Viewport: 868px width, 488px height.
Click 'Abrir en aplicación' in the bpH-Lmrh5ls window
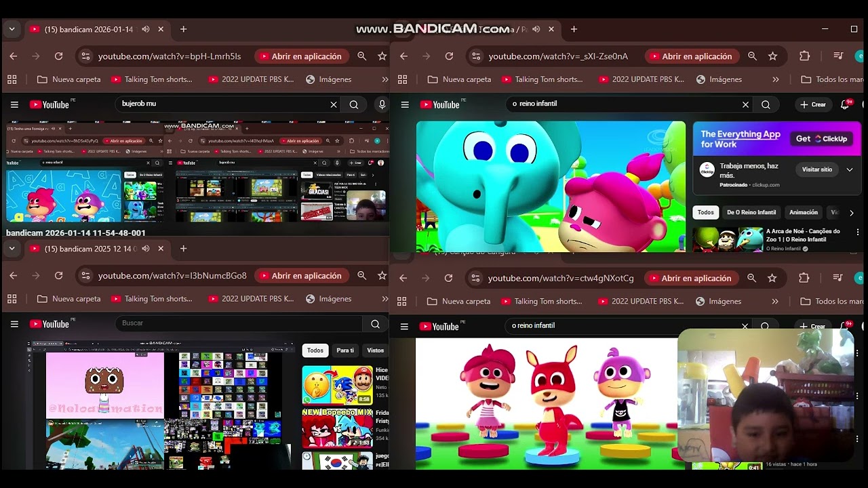302,56
